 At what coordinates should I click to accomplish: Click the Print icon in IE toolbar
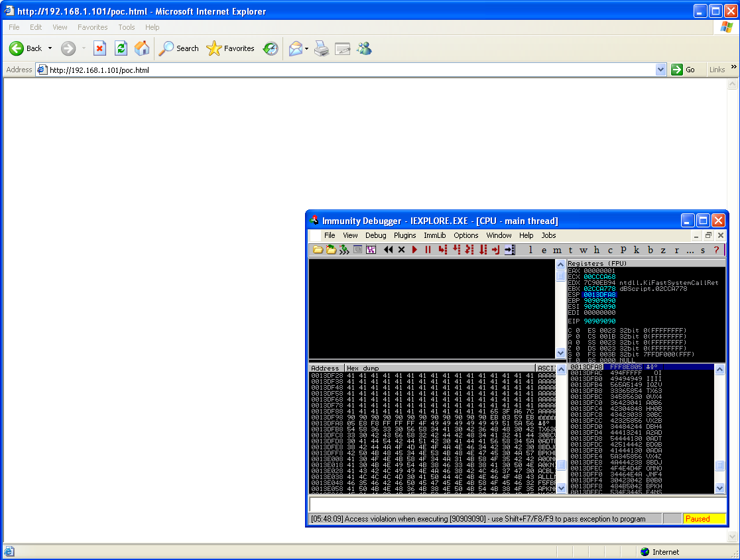tap(322, 48)
